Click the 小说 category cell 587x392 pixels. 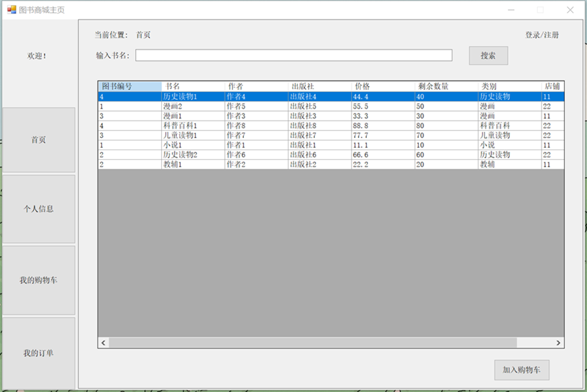(509, 145)
